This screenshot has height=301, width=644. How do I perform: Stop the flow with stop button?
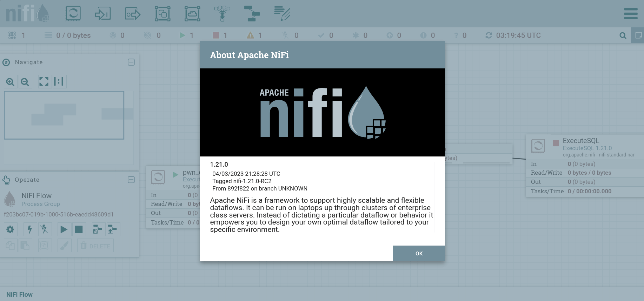click(79, 229)
